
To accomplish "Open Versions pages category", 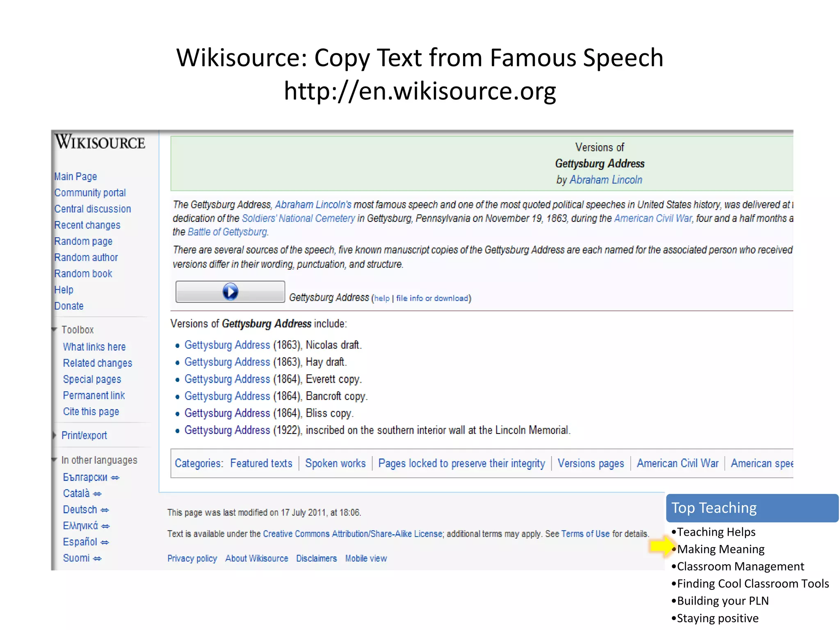I will tap(591, 463).
